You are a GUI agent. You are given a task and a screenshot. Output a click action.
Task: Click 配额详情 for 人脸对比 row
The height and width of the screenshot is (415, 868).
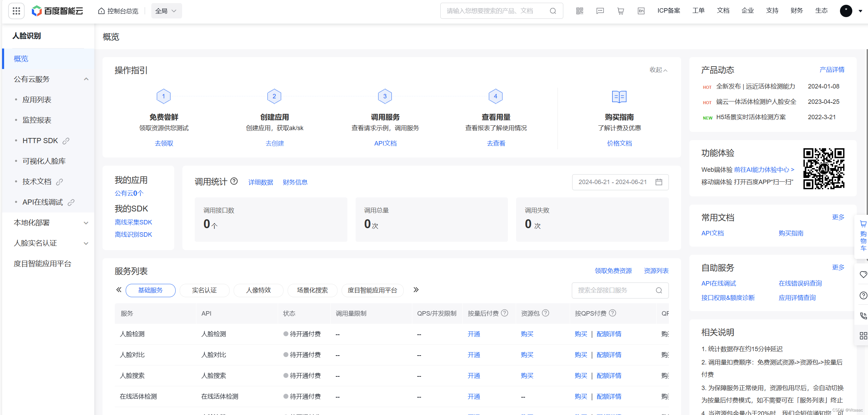(x=609, y=355)
